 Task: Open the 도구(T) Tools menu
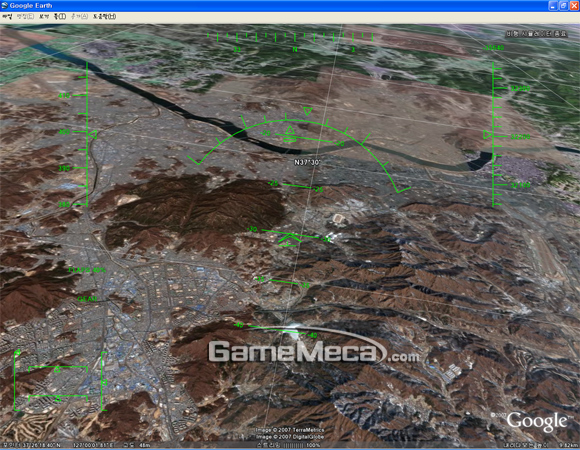pyautogui.click(x=60, y=17)
